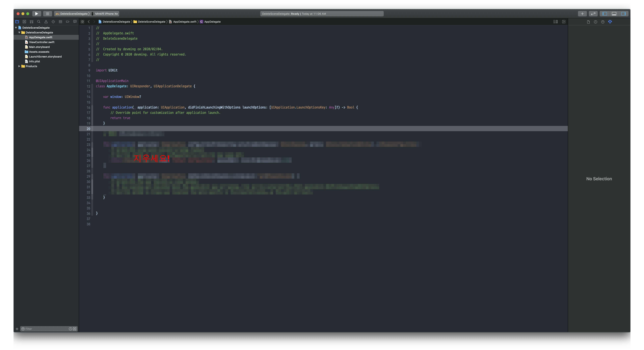Toggle the left Navigator panel
This screenshot has width=644, height=350.
click(x=605, y=14)
